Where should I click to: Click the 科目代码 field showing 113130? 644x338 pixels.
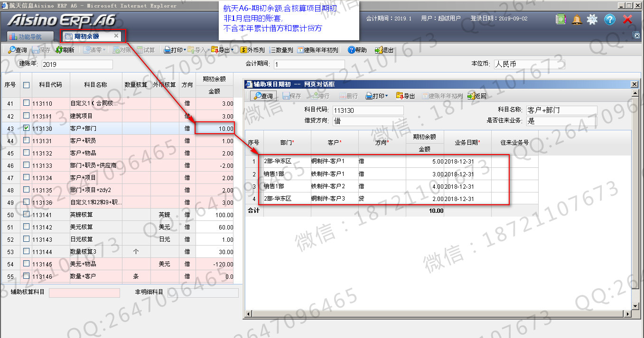[x=367, y=110]
